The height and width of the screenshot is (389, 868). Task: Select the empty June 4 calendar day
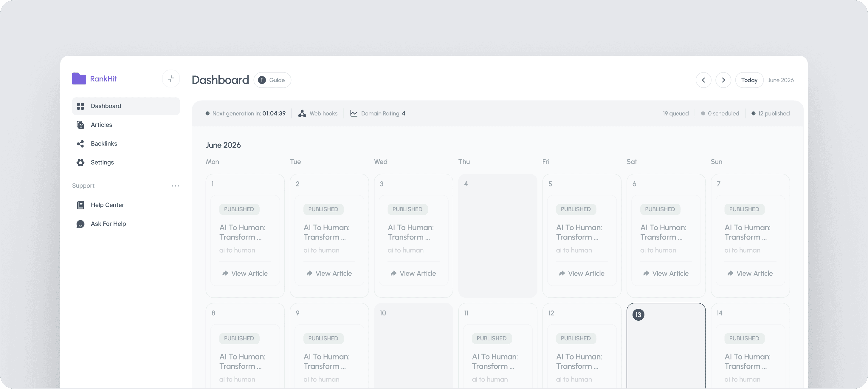[x=498, y=236]
